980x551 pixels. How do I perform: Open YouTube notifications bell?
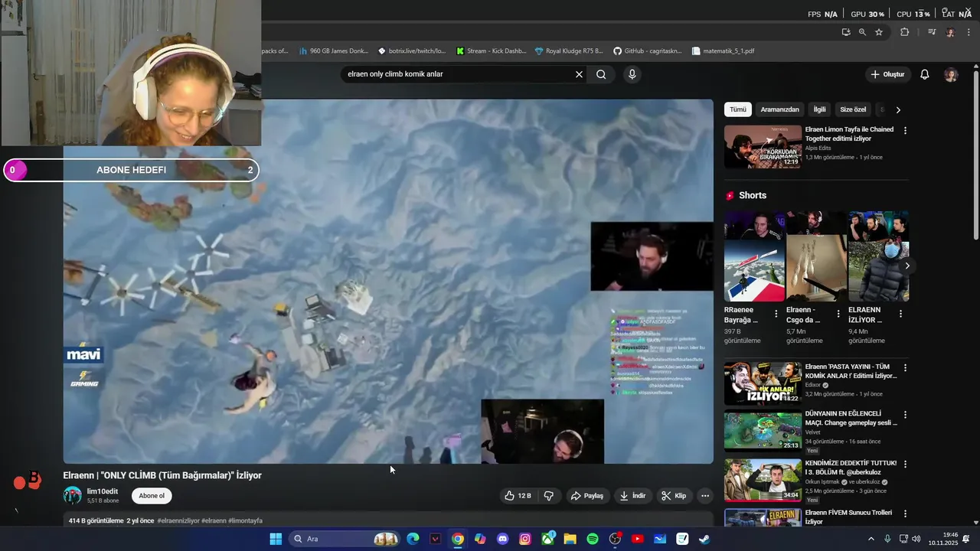point(924,74)
